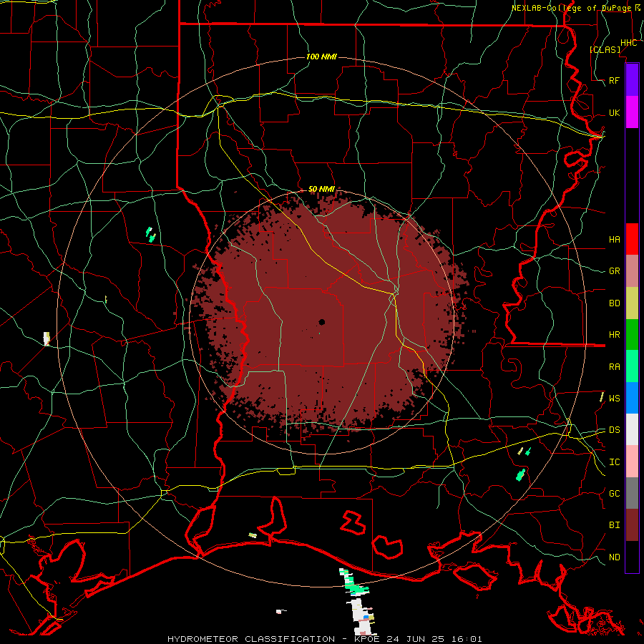This screenshot has width=644, height=644.
Task: Click the purple RF color swatch in legend
Action: pos(632,80)
